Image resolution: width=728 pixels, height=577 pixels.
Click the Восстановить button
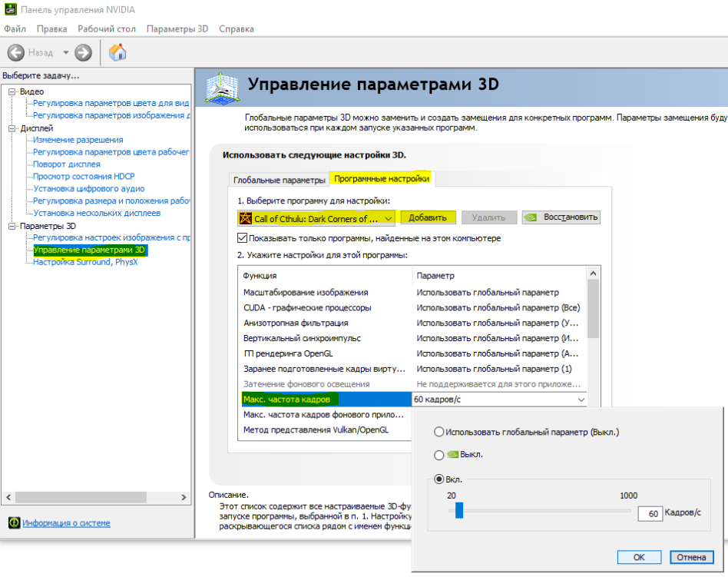pyautogui.click(x=561, y=217)
